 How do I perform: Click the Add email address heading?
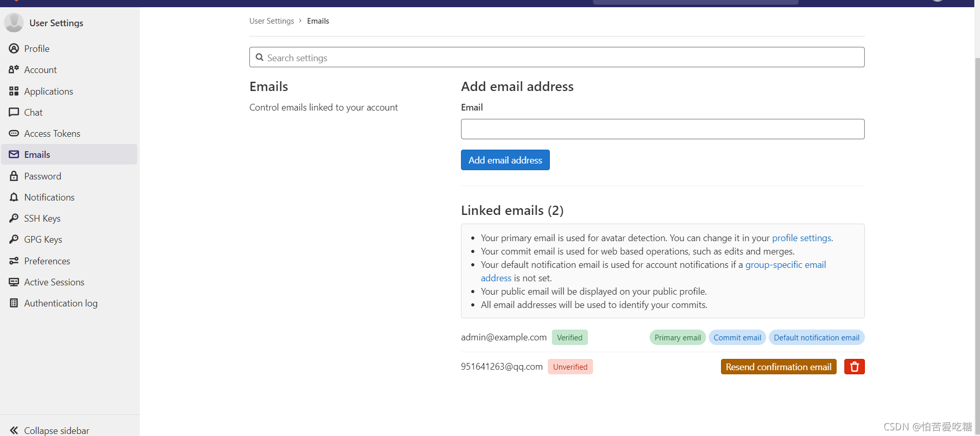tap(517, 86)
